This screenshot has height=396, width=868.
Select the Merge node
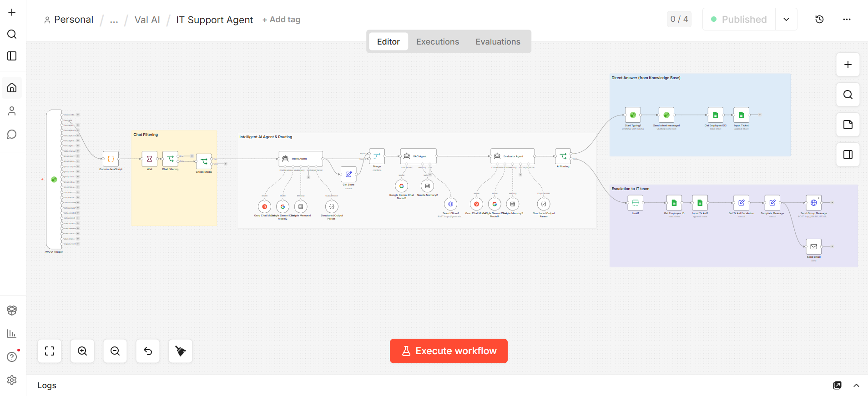377,156
